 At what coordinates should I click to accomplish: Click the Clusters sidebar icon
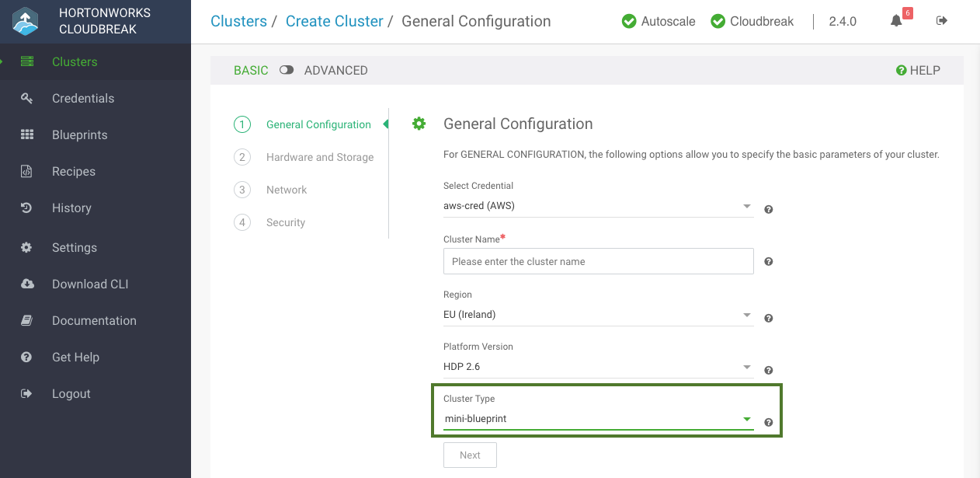pyautogui.click(x=27, y=62)
